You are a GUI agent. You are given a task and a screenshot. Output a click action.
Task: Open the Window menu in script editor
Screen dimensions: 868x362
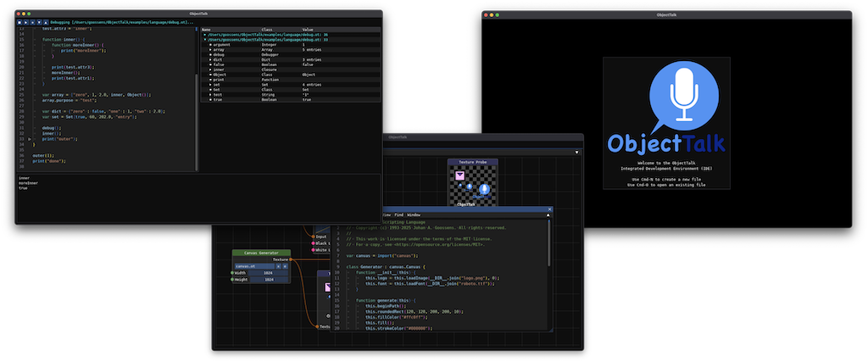point(414,214)
